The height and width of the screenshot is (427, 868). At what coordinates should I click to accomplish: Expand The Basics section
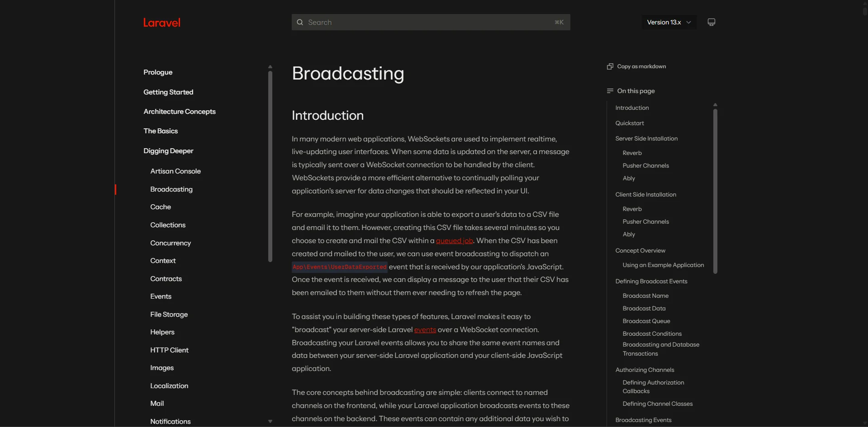pyautogui.click(x=161, y=131)
